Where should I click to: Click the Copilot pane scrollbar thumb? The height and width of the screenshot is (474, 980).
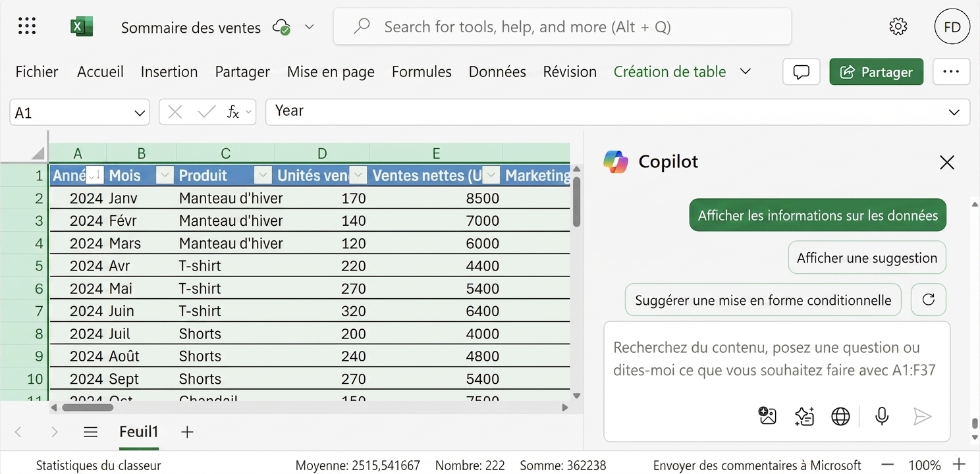974,423
